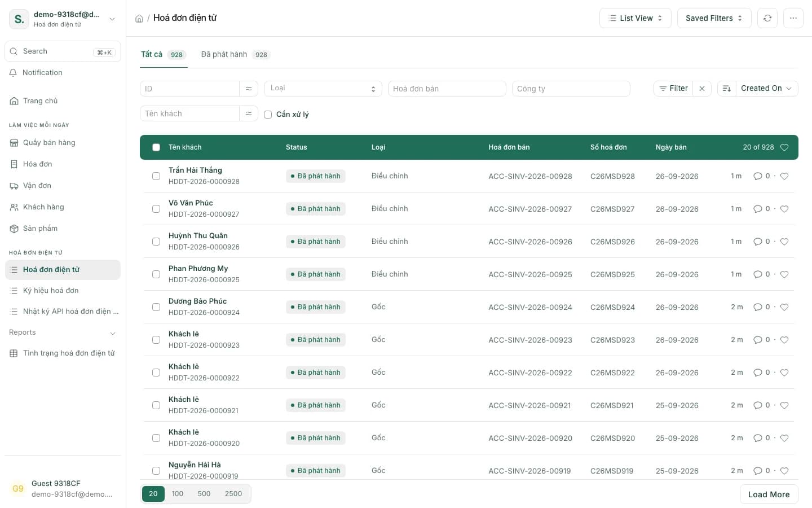Click the Load More button
Viewport: 812px width, 508px height.
(769, 494)
